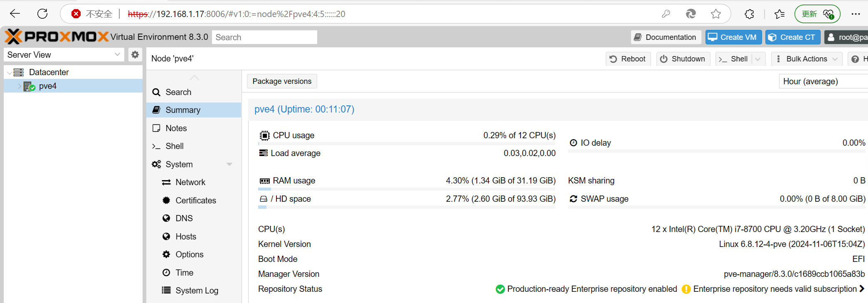Click the browser refresh icon
Screen dimensions: 868x303
tap(42, 14)
